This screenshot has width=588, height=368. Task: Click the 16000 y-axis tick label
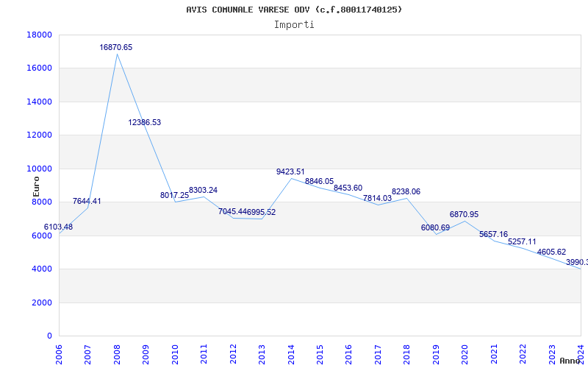pos(40,68)
